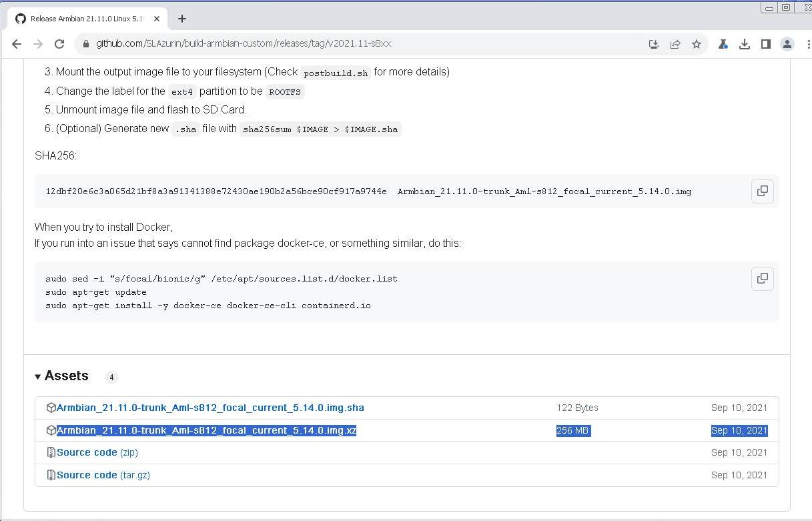Minimize the browser window
This screenshot has width=812, height=521.
[769, 7]
